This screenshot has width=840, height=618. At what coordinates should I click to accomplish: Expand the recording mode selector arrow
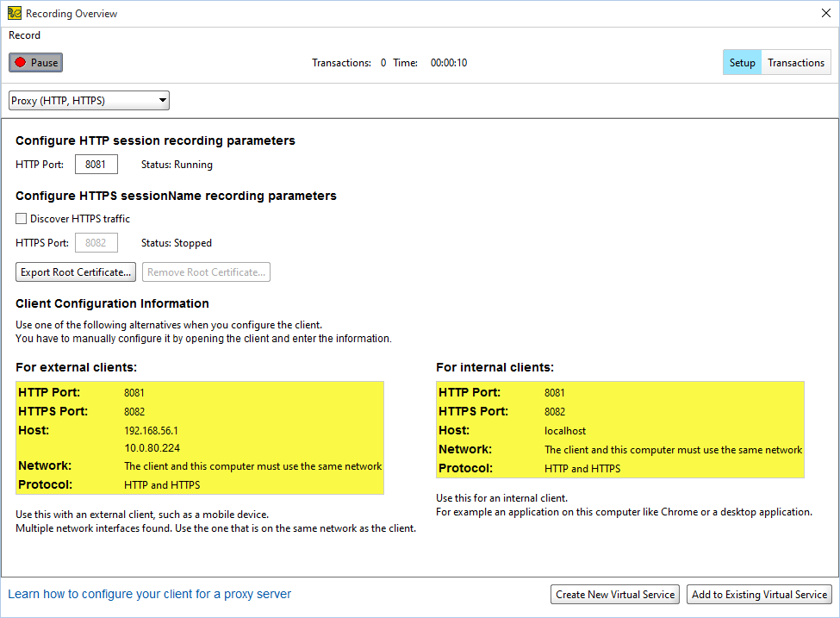tap(162, 100)
